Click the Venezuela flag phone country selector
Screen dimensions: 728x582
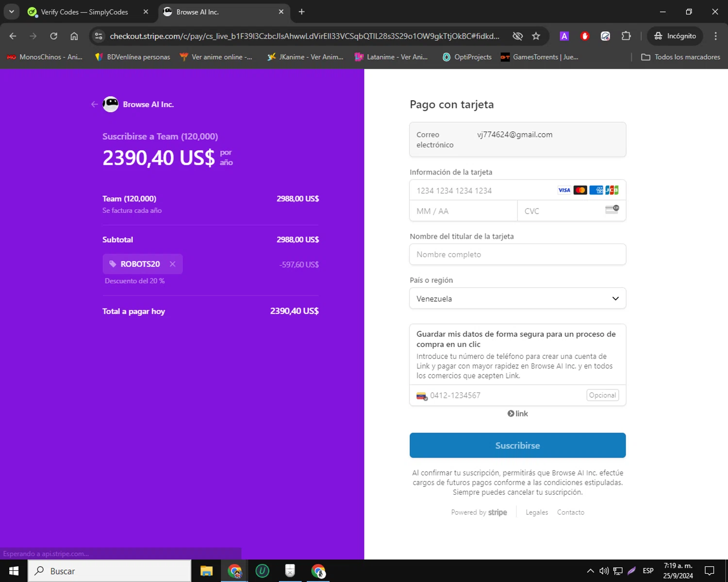[x=422, y=396]
